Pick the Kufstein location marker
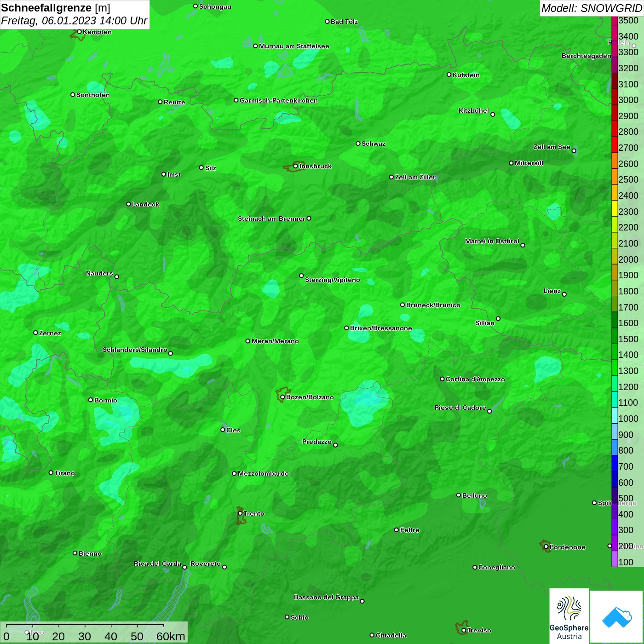The width and height of the screenshot is (644, 644). click(449, 75)
